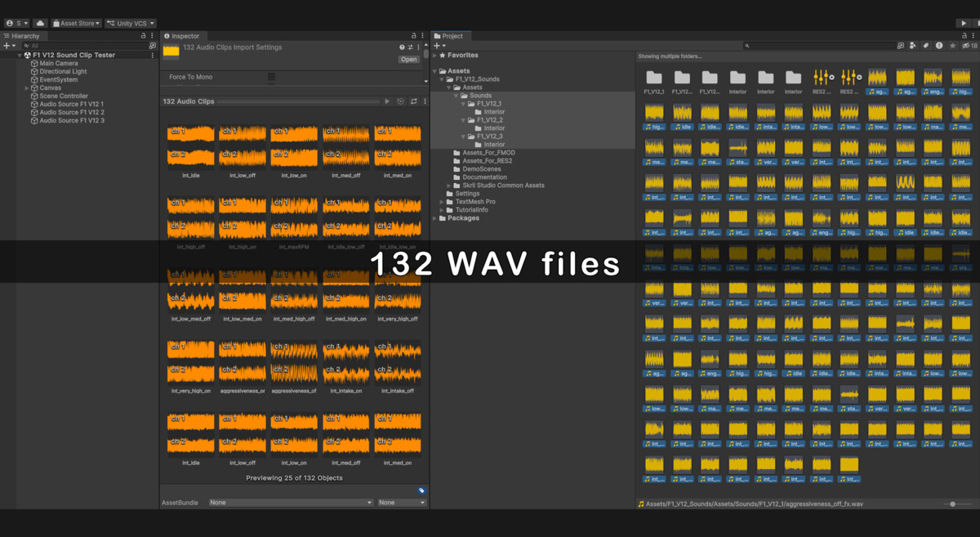This screenshot has height=537, width=980.
Task: Expand the TextMesh Pro folder
Action: click(442, 202)
